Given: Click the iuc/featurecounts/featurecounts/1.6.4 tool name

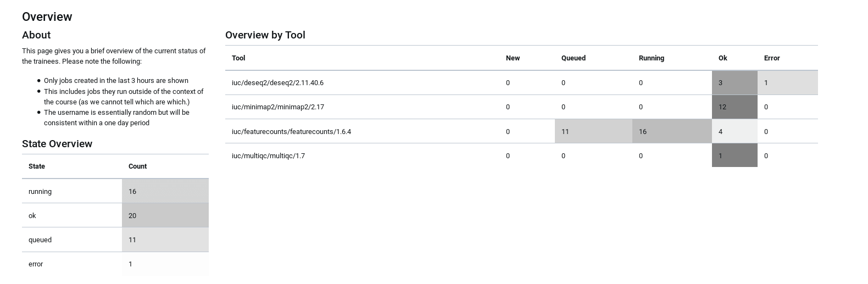Looking at the screenshot, I should pyautogui.click(x=291, y=132).
